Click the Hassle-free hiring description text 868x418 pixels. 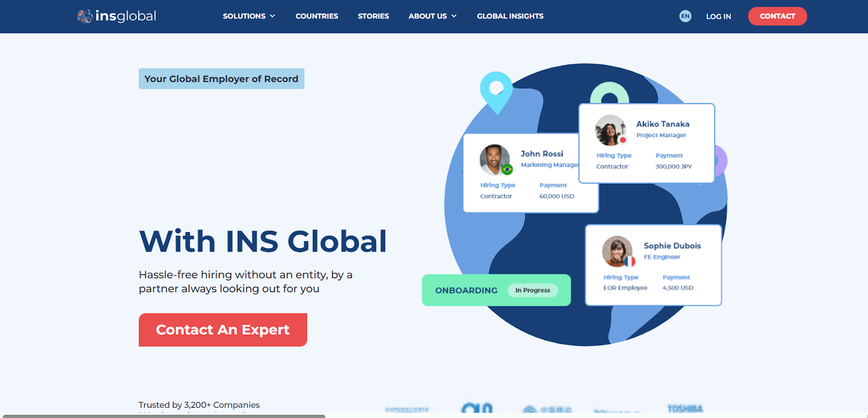pos(246,281)
